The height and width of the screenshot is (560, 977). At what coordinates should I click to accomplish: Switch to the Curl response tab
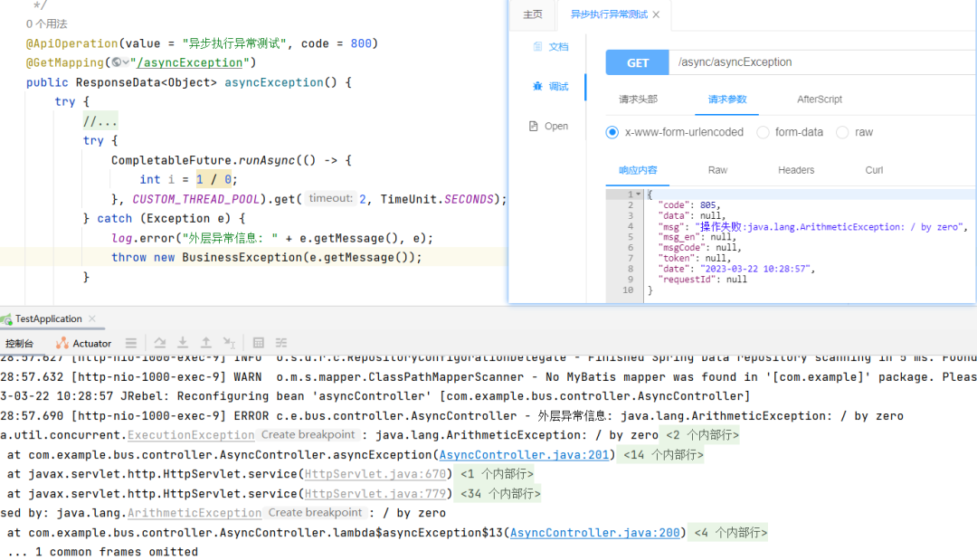pyautogui.click(x=874, y=171)
